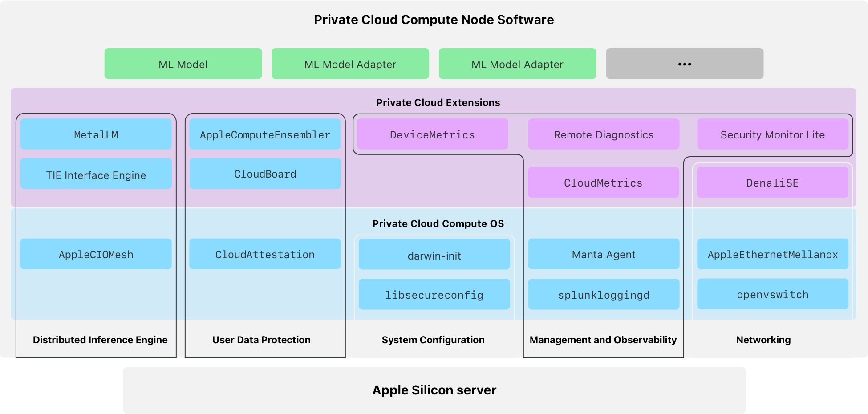
Task: Select the TIE Interface Engine block
Action: [x=96, y=175]
